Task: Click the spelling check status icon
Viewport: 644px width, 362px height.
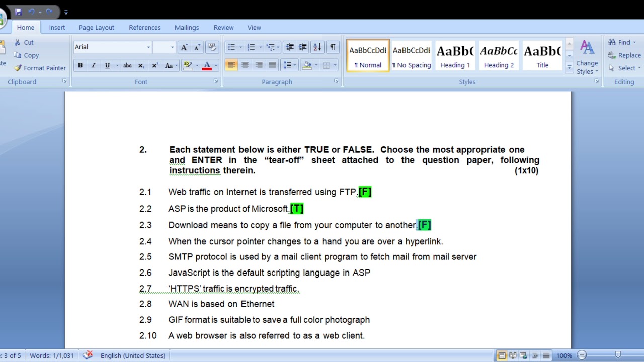Action: (x=88, y=355)
